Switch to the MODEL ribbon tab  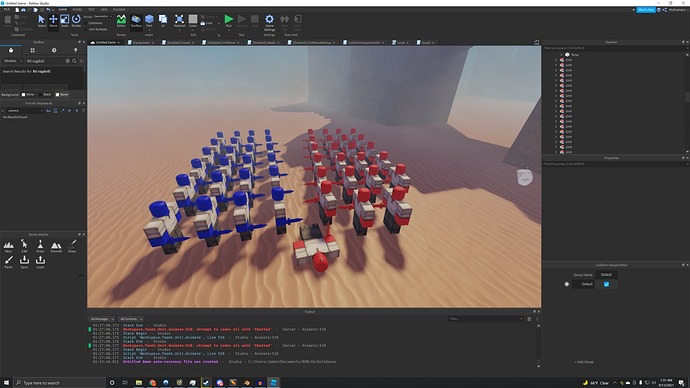pos(77,9)
